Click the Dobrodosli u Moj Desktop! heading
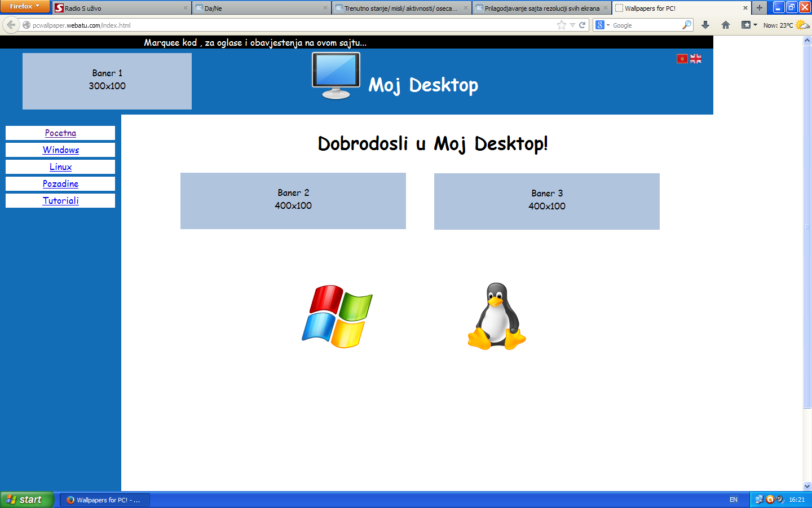 pyautogui.click(x=433, y=144)
